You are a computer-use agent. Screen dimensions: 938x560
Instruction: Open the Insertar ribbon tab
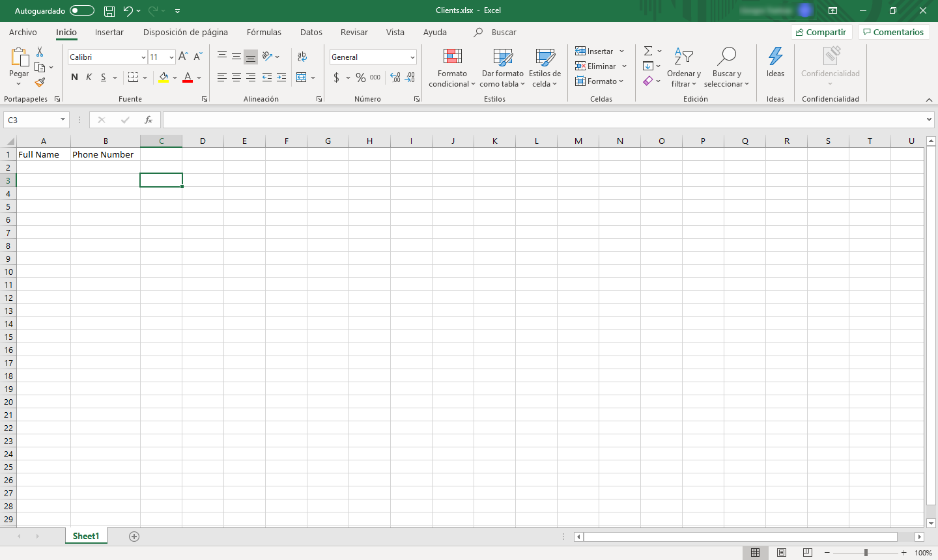[x=109, y=32]
